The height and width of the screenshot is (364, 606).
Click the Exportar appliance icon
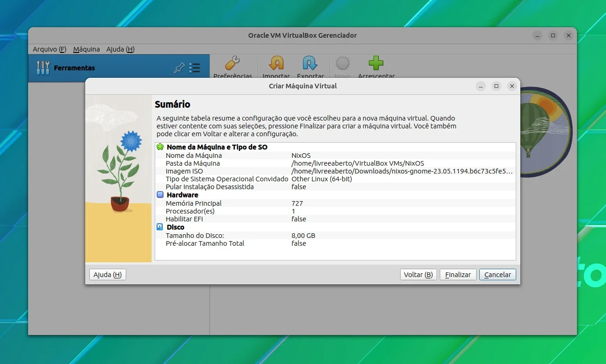(x=310, y=63)
